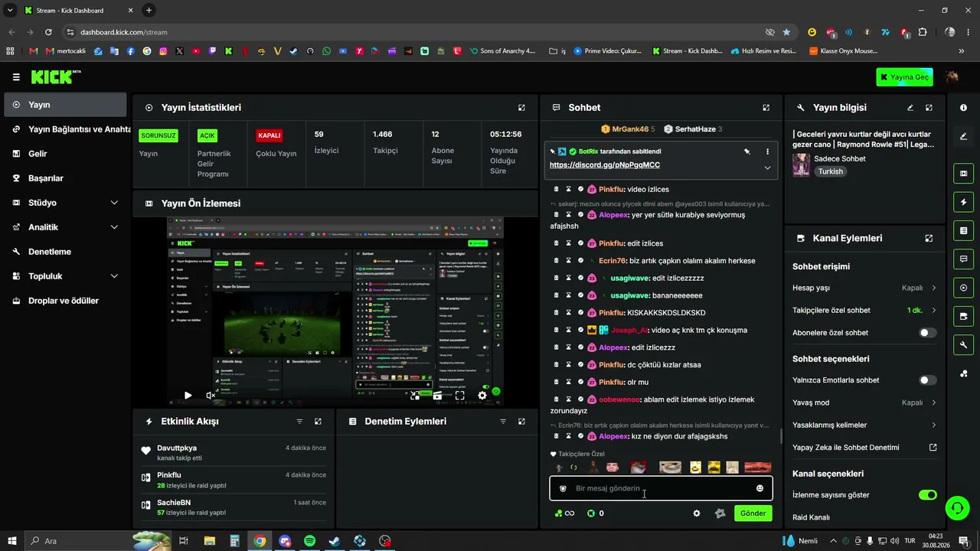This screenshot has width=980, height=551.
Task: Click the Kick logo
Action: pos(55,77)
